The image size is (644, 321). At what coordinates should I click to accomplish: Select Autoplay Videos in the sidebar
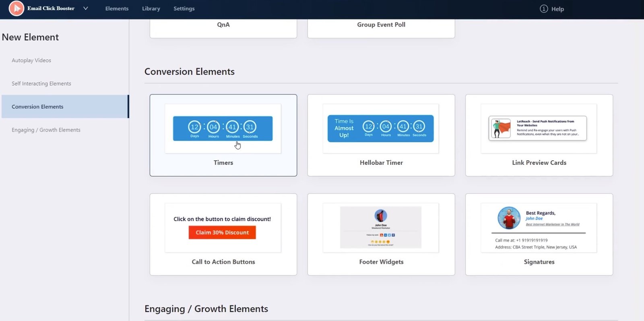[x=31, y=60]
